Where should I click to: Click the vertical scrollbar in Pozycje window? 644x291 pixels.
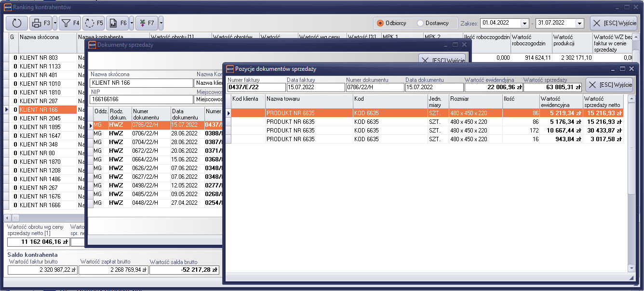[x=631, y=193]
